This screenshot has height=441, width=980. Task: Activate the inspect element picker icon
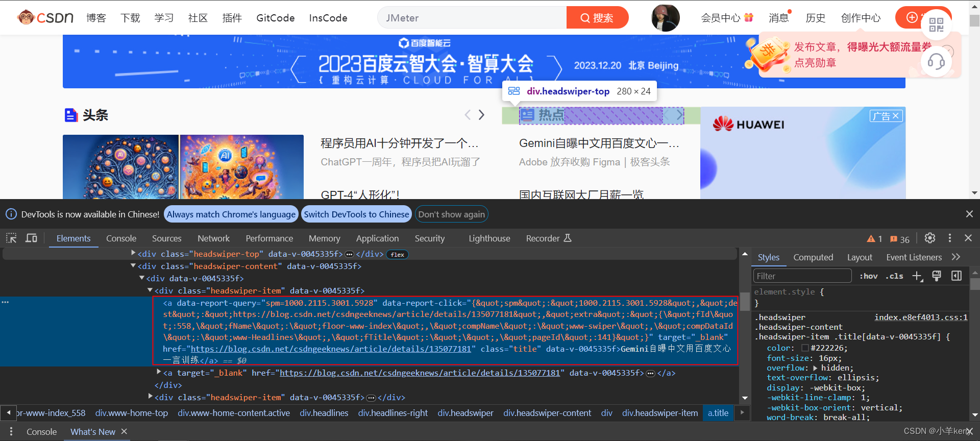point(11,238)
